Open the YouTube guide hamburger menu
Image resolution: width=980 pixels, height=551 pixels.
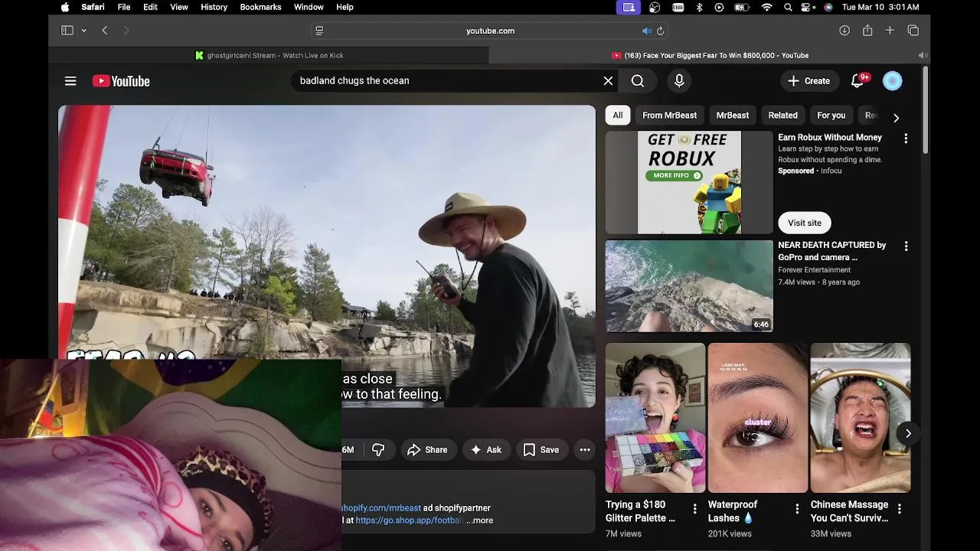(70, 81)
